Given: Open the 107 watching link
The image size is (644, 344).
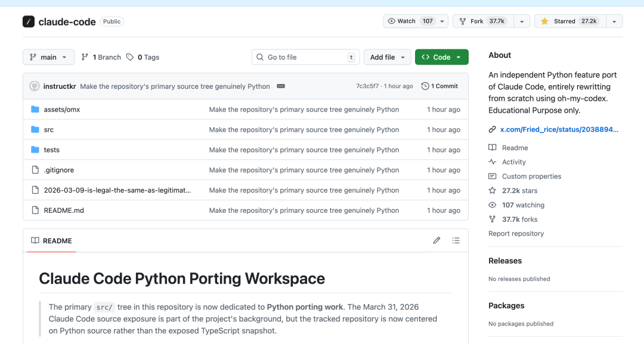Looking at the screenshot, I should click(523, 205).
